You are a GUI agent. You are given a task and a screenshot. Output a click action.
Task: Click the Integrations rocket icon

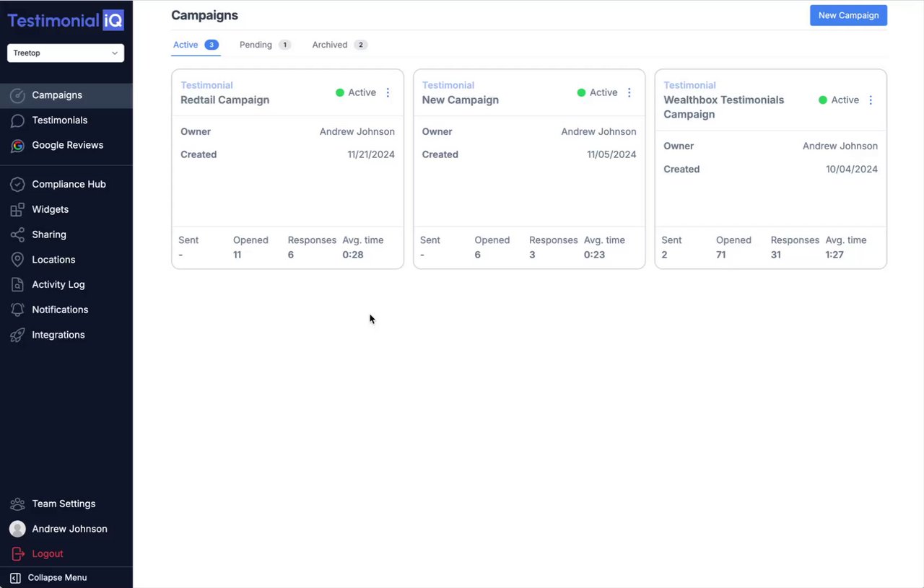click(x=17, y=335)
